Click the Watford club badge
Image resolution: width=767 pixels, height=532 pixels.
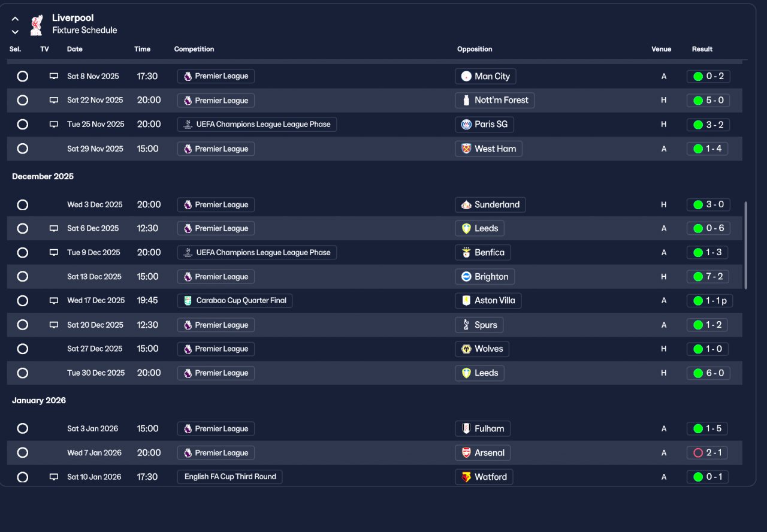(466, 477)
